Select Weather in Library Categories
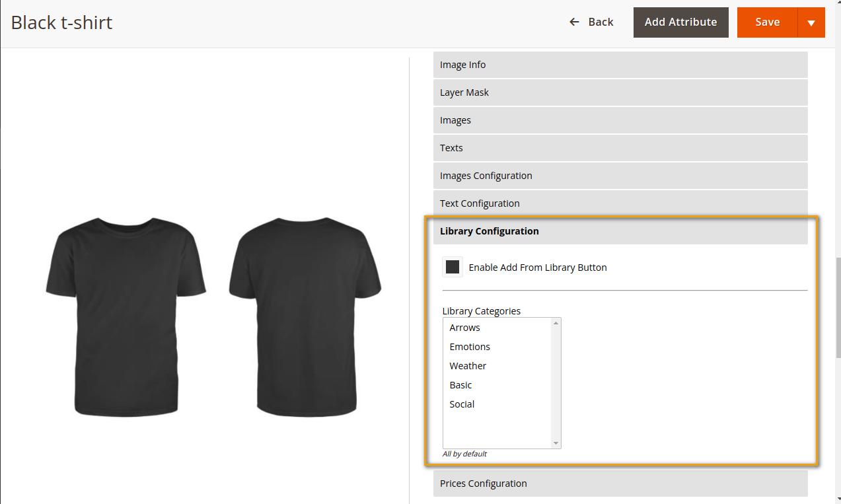This screenshot has width=841, height=504. tap(497, 366)
